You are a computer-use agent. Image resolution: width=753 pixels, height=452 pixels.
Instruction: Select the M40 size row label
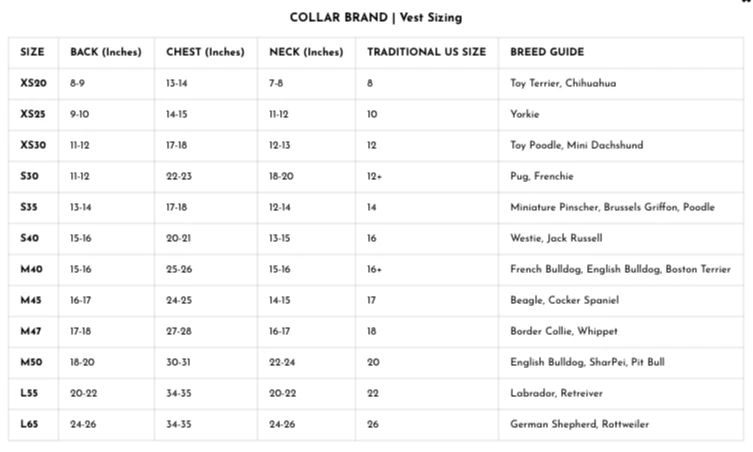tap(31, 269)
